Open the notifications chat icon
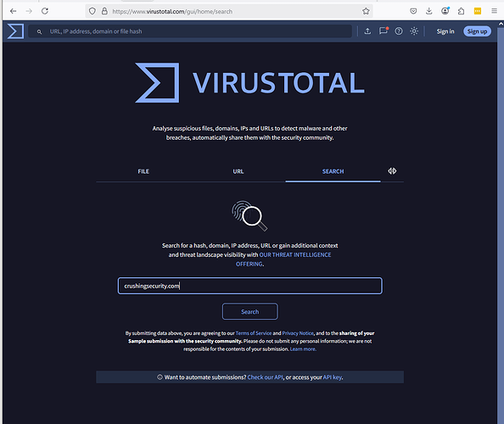 pos(384,31)
